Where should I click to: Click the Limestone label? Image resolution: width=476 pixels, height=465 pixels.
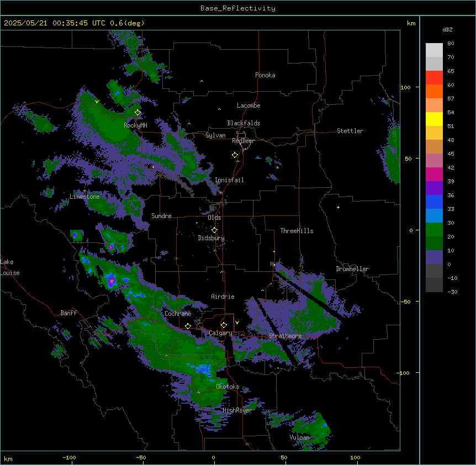84,197
